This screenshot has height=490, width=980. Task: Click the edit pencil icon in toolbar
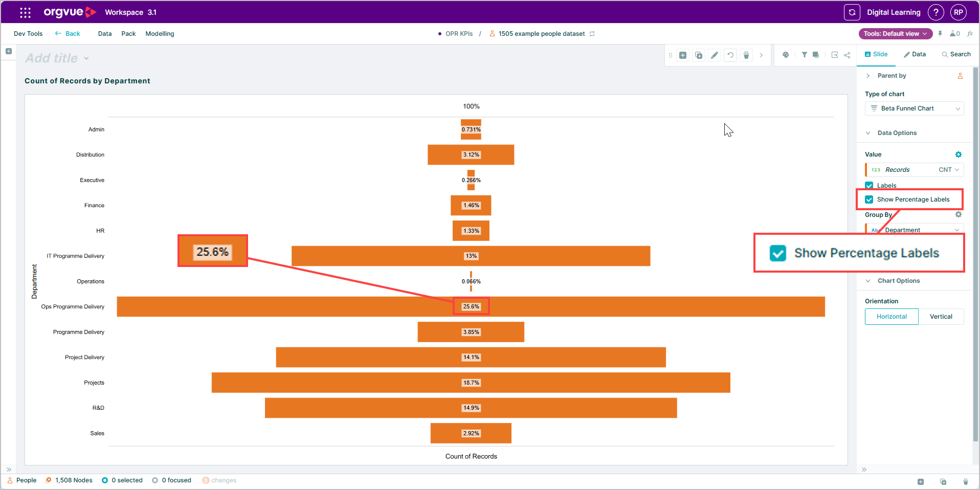pyautogui.click(x=715, y=55)
